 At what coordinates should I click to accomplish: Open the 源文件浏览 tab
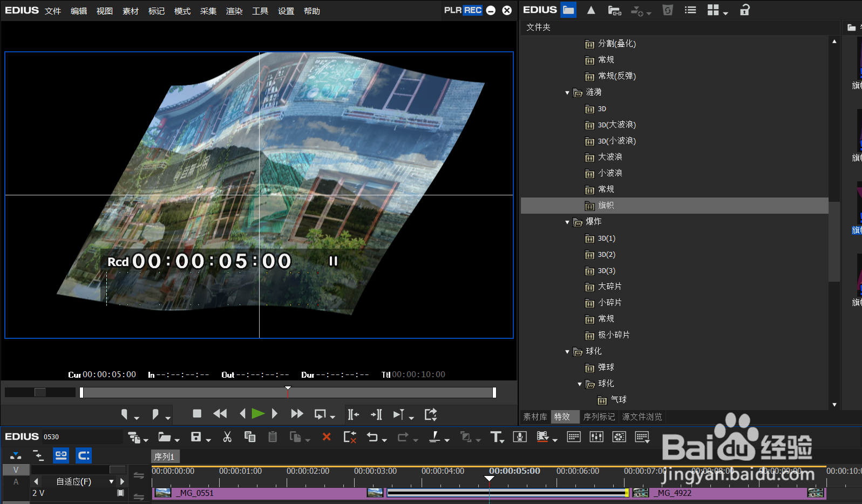pos(642,417)
